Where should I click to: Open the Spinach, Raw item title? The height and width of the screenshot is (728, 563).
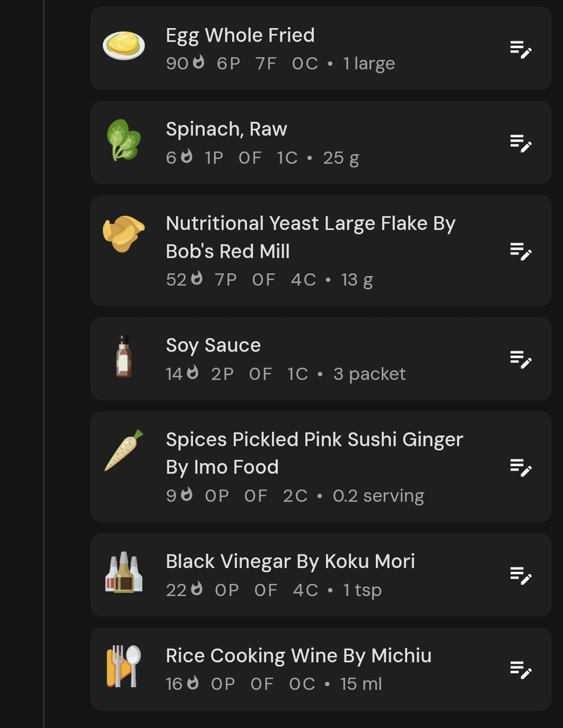226,129
